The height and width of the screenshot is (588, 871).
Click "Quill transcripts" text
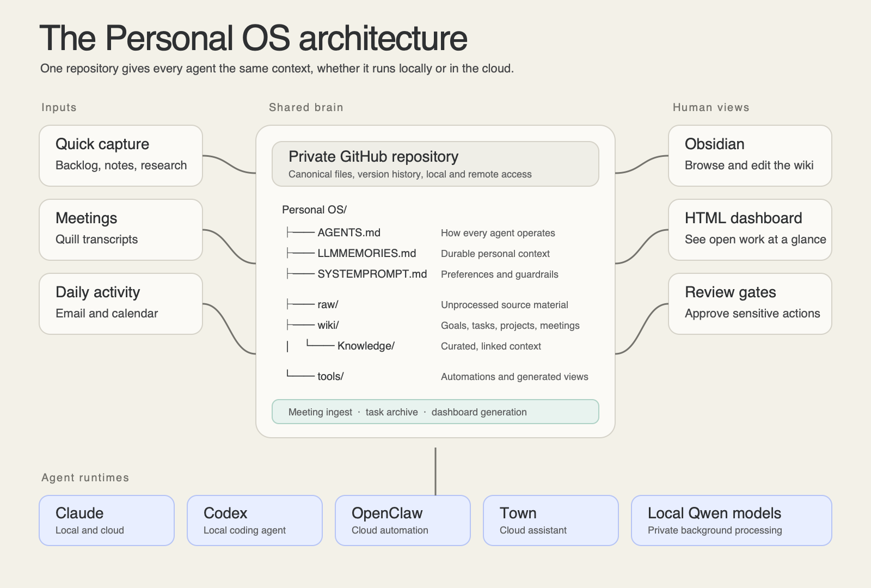(96, 240)
